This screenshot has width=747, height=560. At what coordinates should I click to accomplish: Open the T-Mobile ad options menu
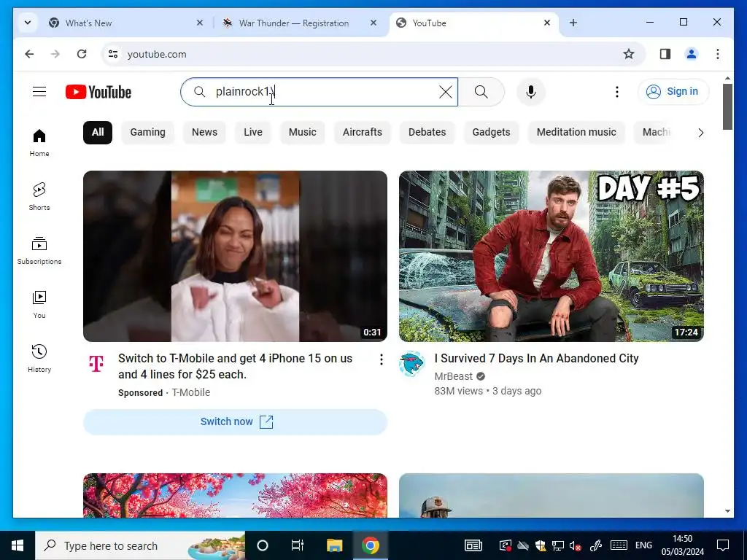tap(381, 359)
